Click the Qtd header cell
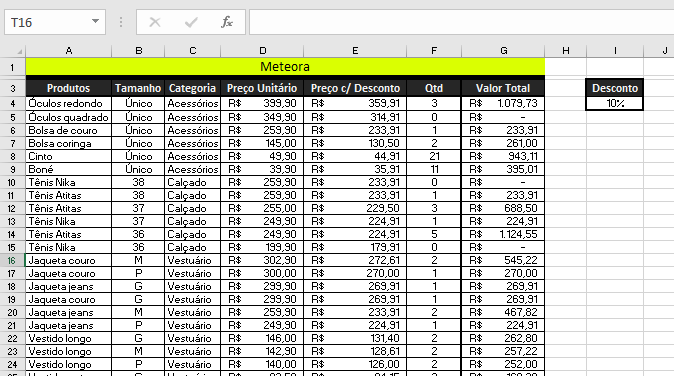Screen dimensions: 674x376 click(x=434, y=88)
